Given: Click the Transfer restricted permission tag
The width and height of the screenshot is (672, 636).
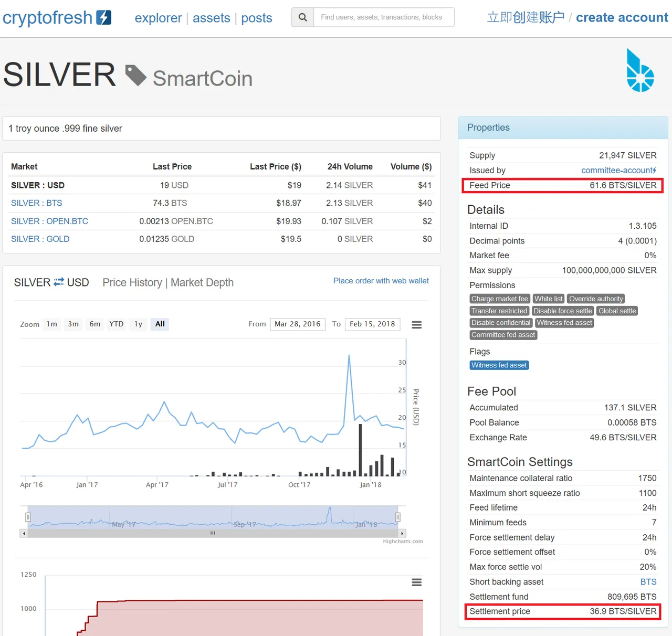Looking at the screenshot, I should click(x=499, y=311).
